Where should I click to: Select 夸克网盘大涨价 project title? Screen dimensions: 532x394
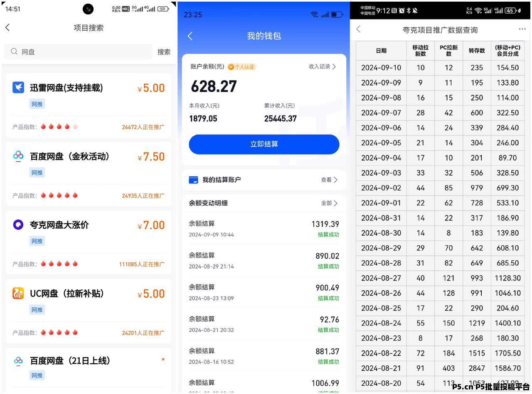point(59,225)
